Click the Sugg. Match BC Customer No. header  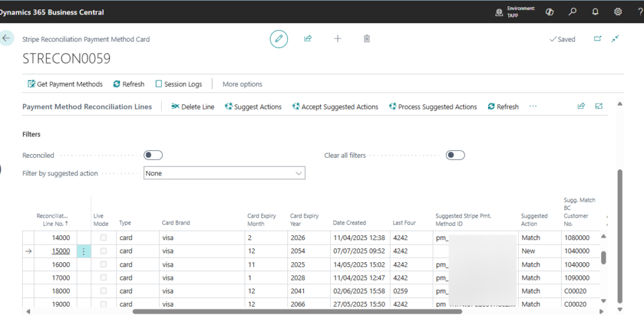coord(579,212)
